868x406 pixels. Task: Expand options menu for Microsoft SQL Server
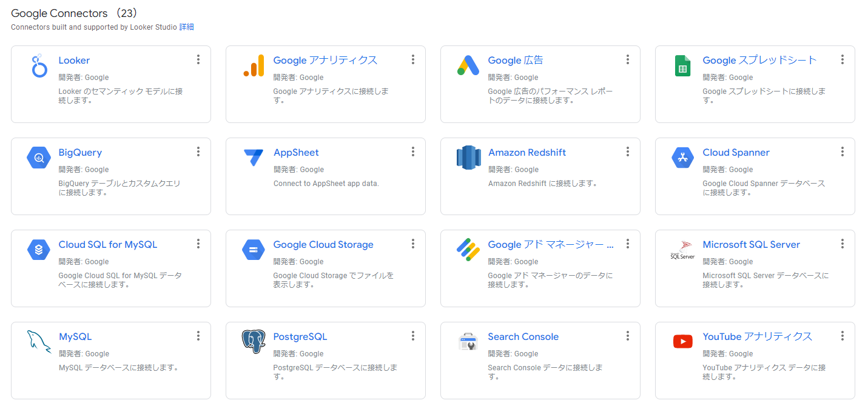[843, 244]
